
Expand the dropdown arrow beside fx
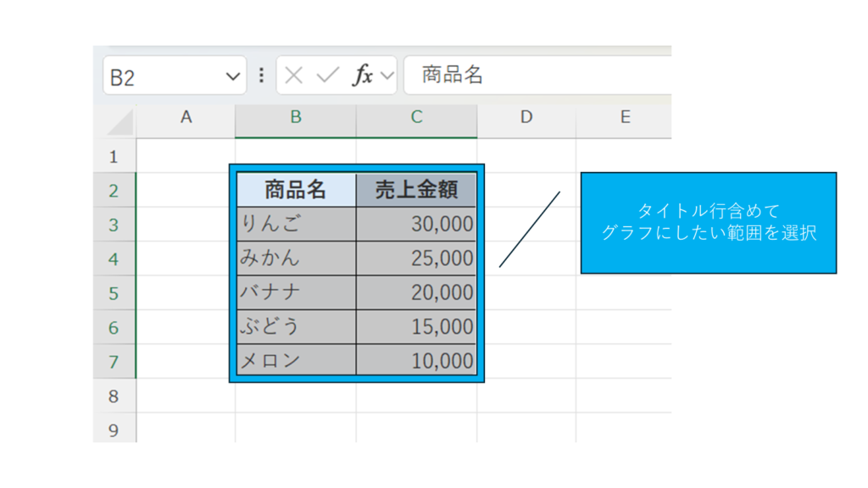pyautogui.click(x=387, y=76)
